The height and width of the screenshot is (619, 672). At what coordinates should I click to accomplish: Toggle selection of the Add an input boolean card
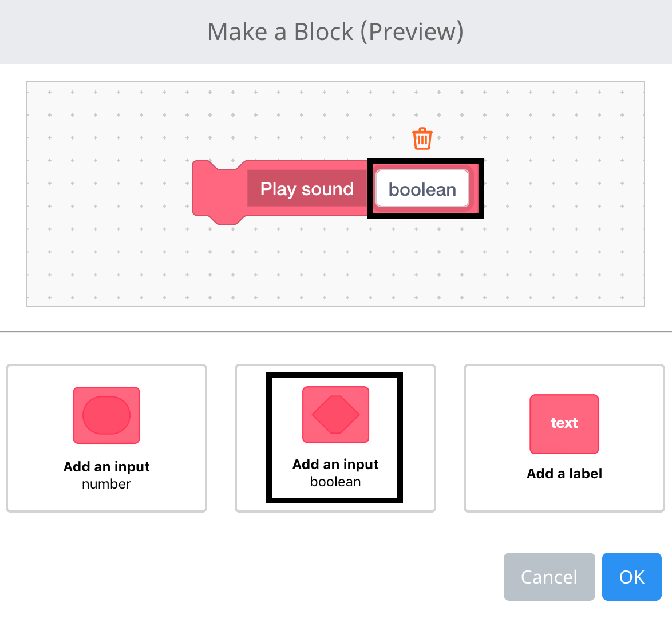[335, 438]
